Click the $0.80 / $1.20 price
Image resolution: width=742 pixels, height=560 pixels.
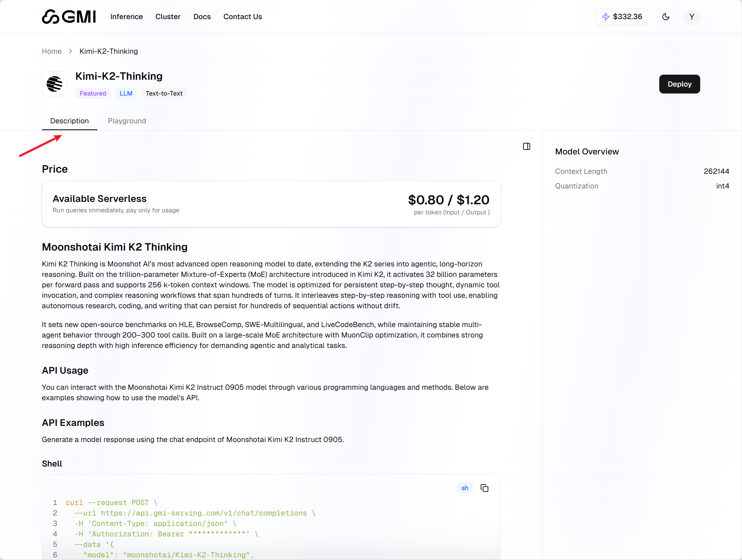tap(448, 200)
